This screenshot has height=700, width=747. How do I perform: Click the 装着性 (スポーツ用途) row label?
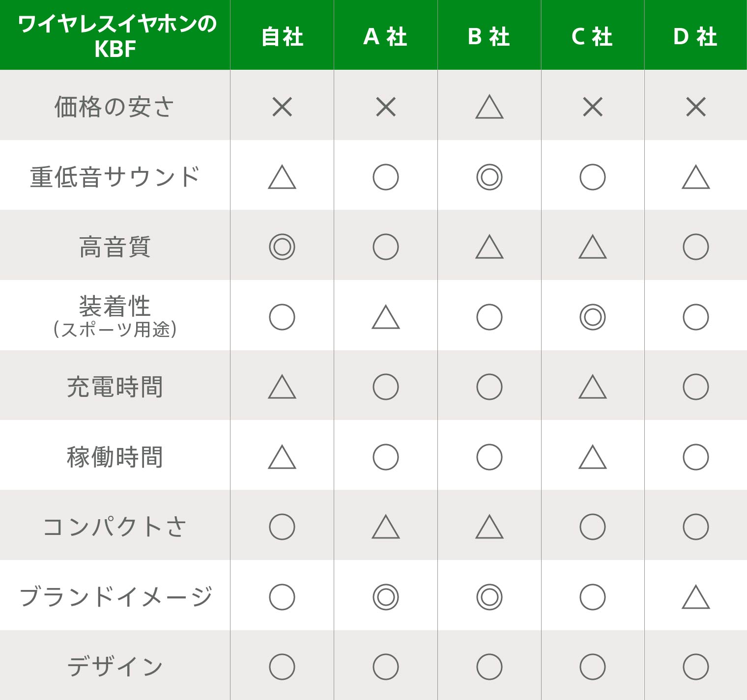(x=115, y=316)
